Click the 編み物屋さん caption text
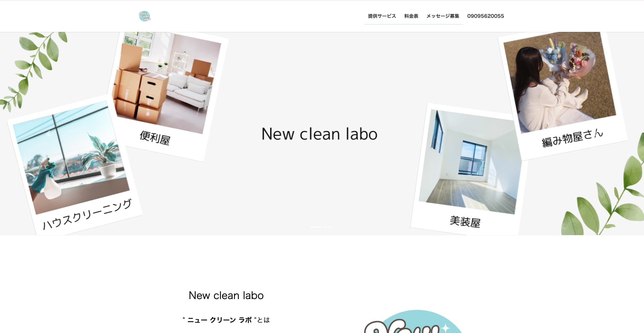The height and width of the screenshot is (333, 644). tap(573, 137)
